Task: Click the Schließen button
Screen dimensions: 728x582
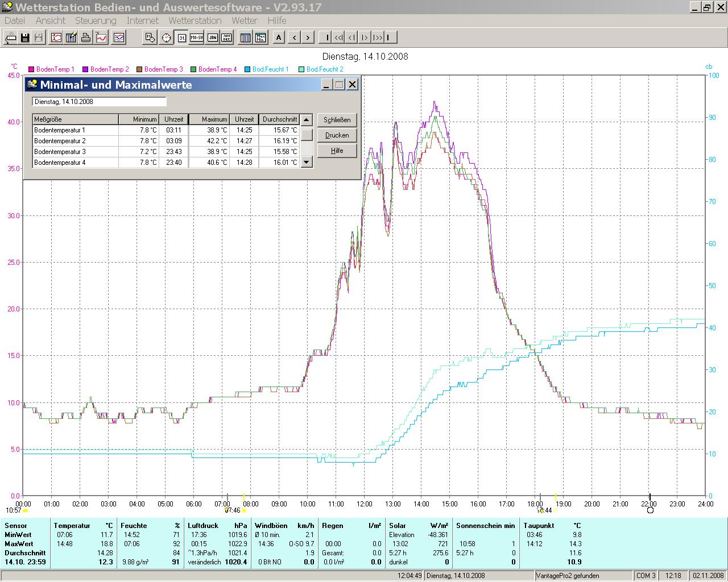Action: (x=337, y=120)
